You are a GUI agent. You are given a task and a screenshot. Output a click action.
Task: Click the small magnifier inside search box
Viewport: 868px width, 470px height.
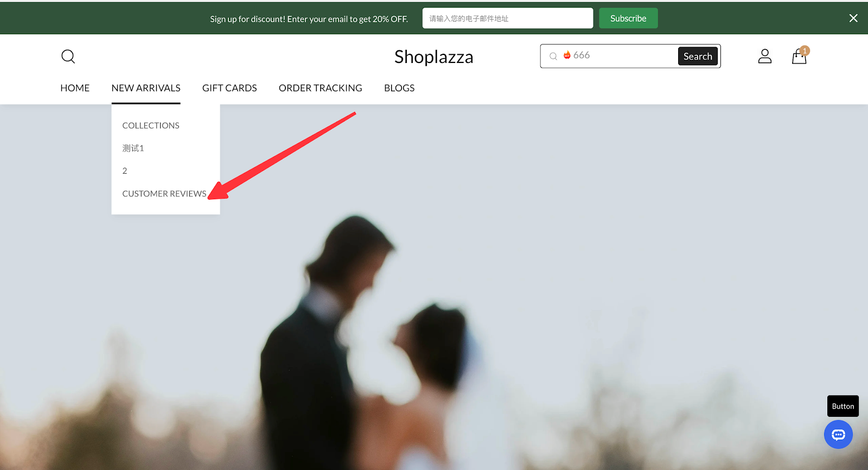pos(553,56)
